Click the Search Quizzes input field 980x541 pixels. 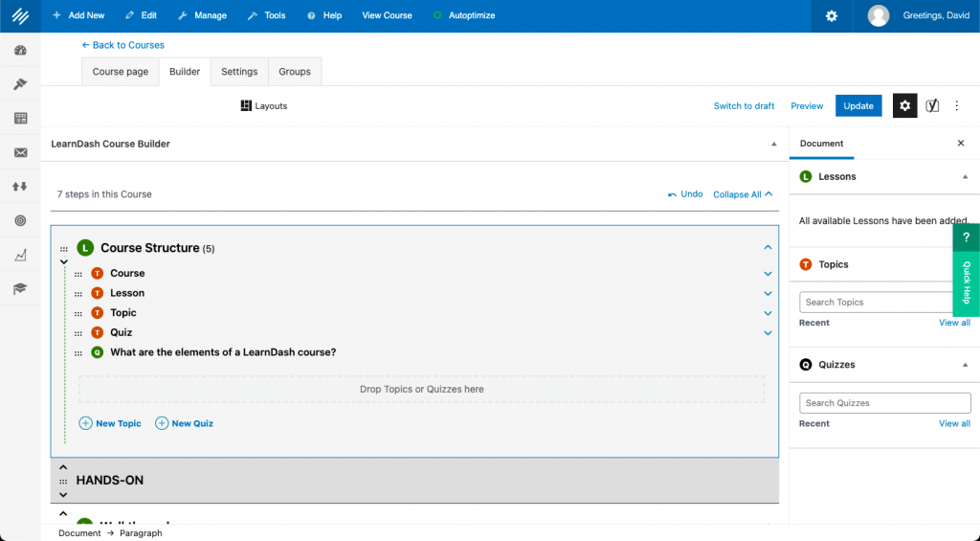point(884,403)
